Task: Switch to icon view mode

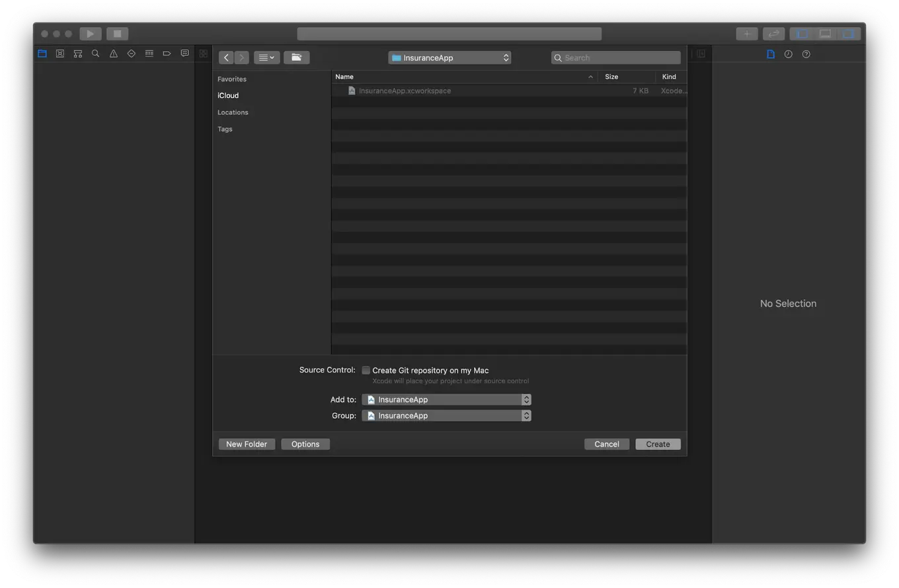Action: coord(266,57)
